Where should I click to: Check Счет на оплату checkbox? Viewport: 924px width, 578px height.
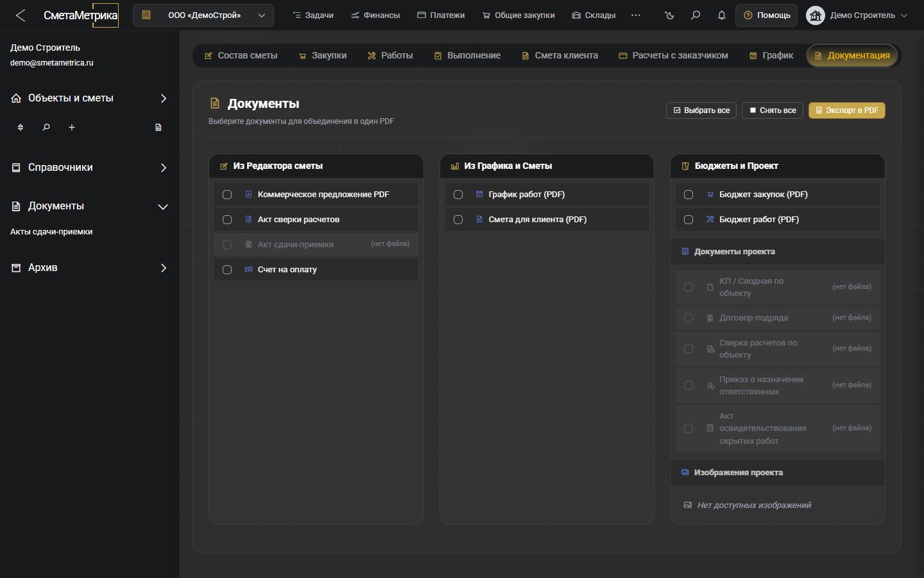[x=227, y=270]
